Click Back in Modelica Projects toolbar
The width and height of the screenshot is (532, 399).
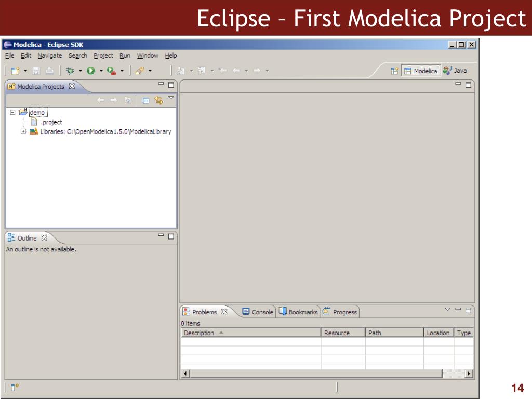pos(100,100)
